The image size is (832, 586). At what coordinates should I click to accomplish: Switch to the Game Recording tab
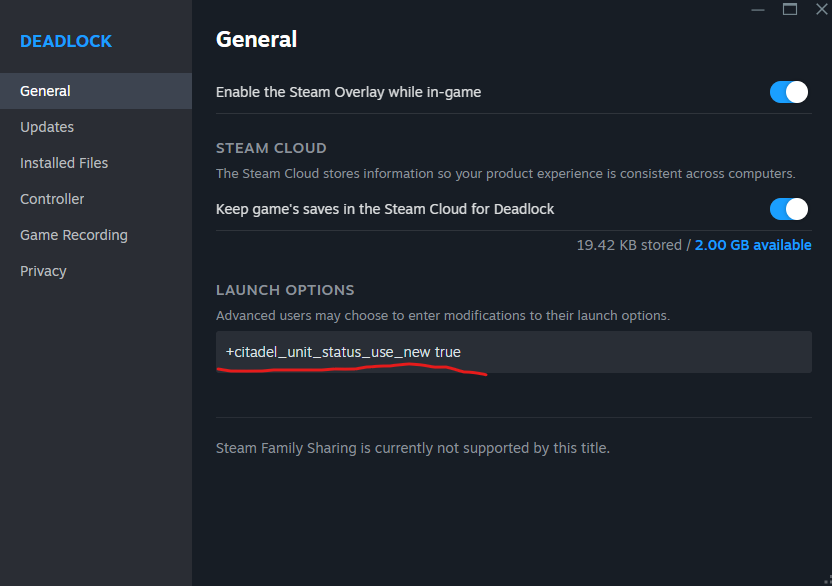74,235
